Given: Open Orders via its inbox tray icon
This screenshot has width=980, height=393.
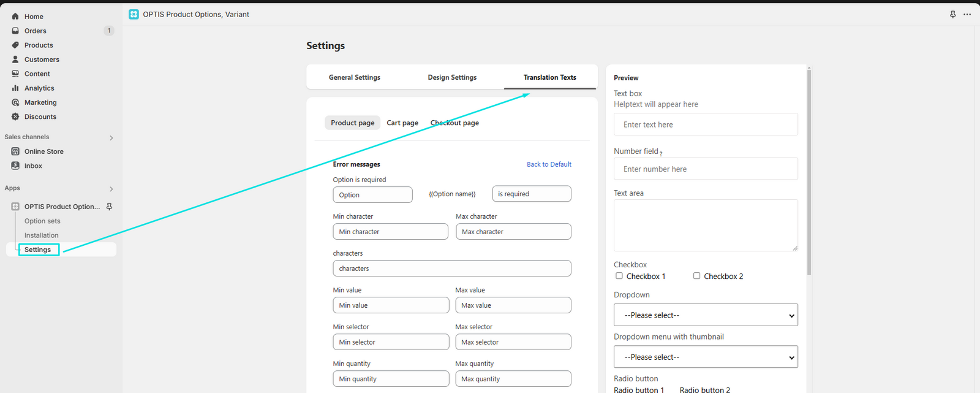Looking at the screenshot, I should point(15,31).
